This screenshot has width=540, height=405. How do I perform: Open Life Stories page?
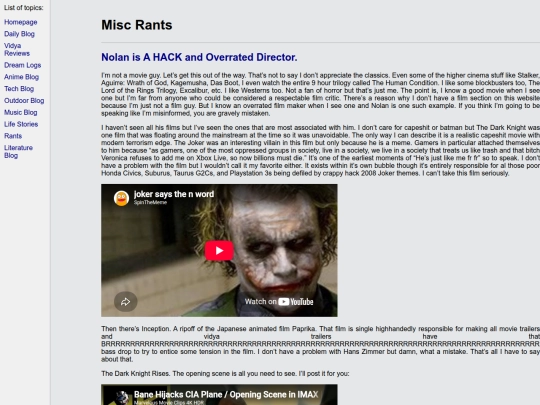tap(21, 124)
